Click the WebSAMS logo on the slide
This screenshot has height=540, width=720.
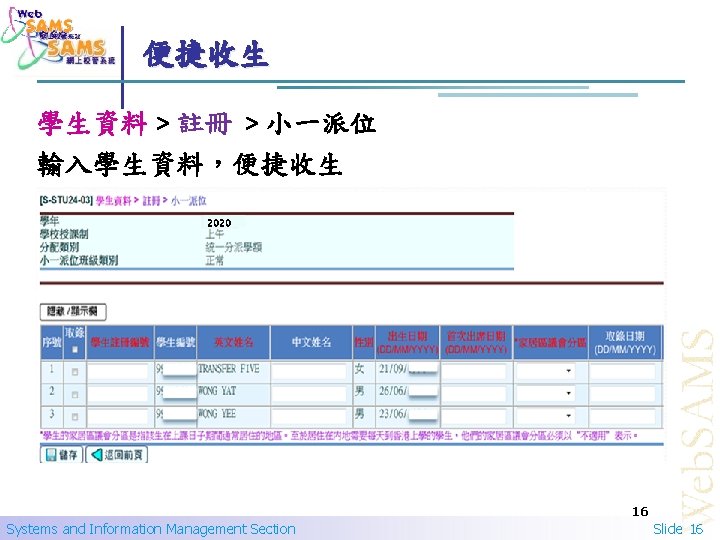pyautogui.click(x=59, y=39)
